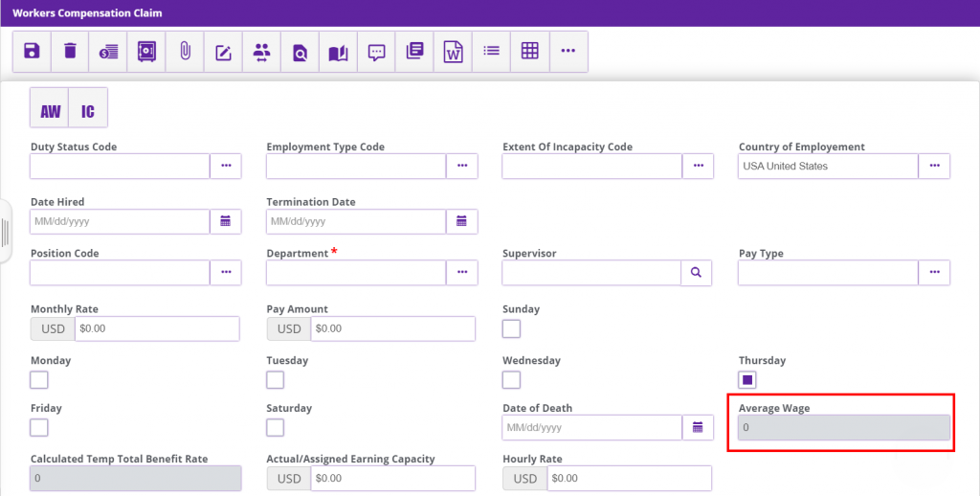This screenshot has height=496, width=980.
Task: Click the bulleted list icon
Action: [x=491, y=52]
